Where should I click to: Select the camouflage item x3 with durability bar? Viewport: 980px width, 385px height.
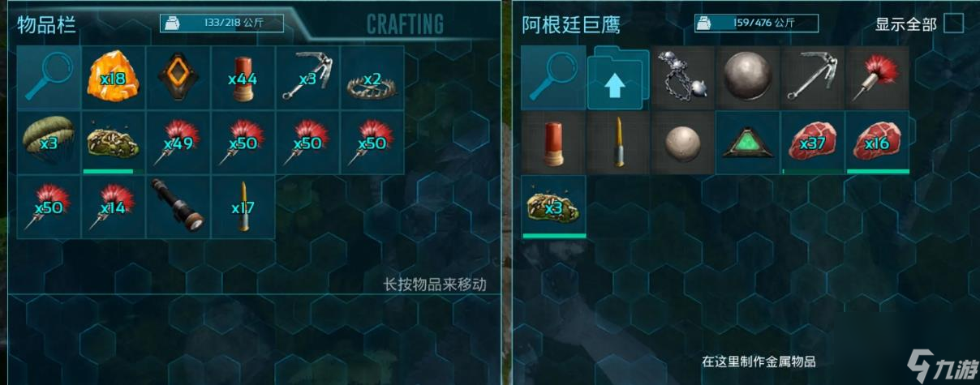click(x=553, y=207)
